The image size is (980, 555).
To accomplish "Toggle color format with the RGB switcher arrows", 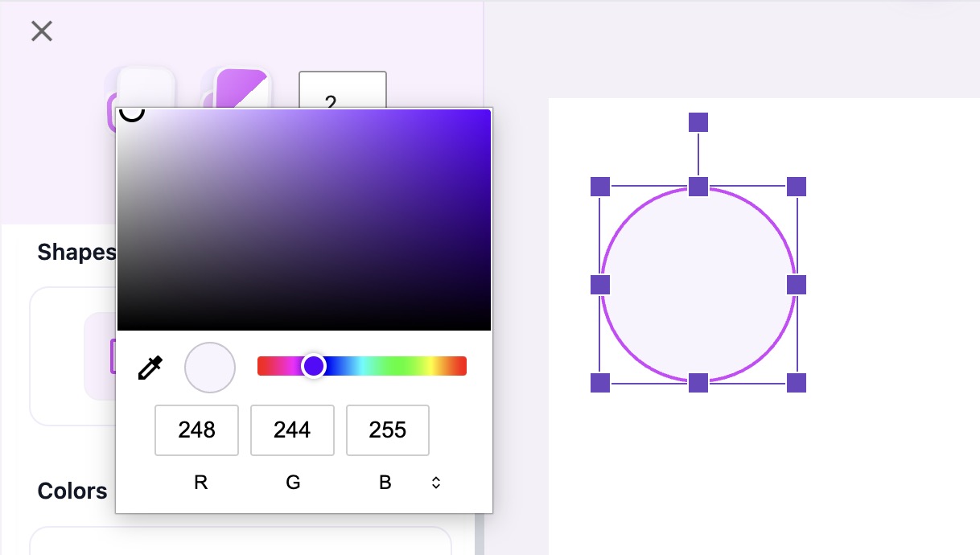I will (x=436, y=483).
